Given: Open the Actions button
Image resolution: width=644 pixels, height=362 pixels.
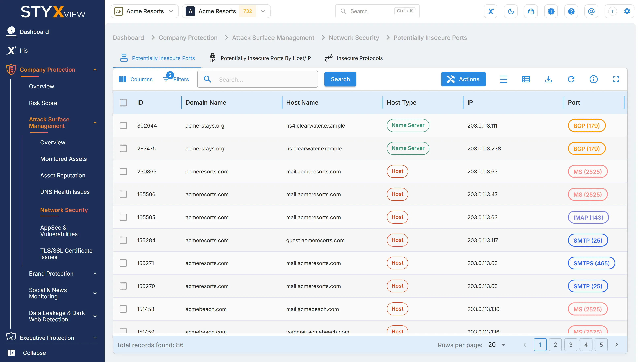Looking at the screenshot, I should click(463, 79).
